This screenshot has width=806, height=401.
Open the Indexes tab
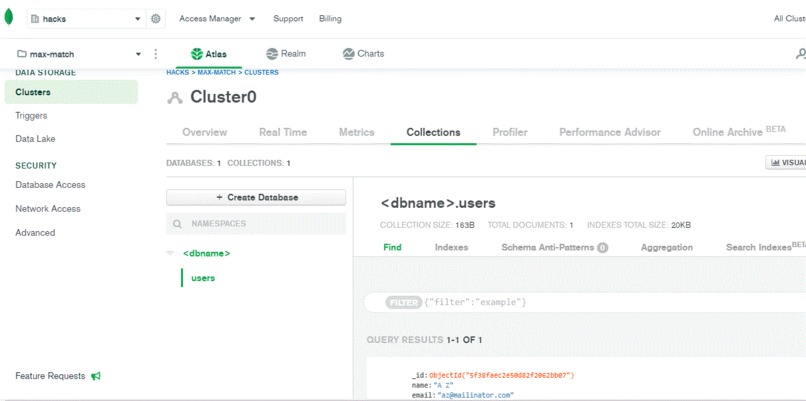(451, 247)
